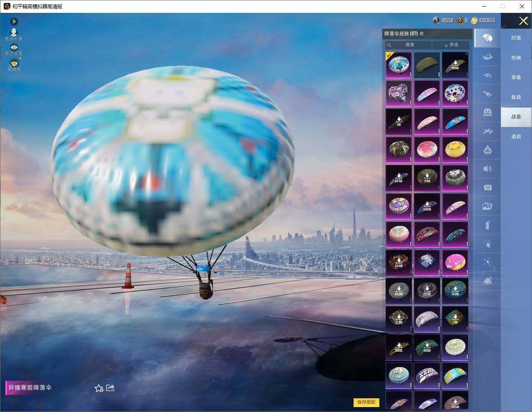The width and height of the screenshot is (532, 412).
Task: Select the parachute skin category icon
Action: (488, 39)
